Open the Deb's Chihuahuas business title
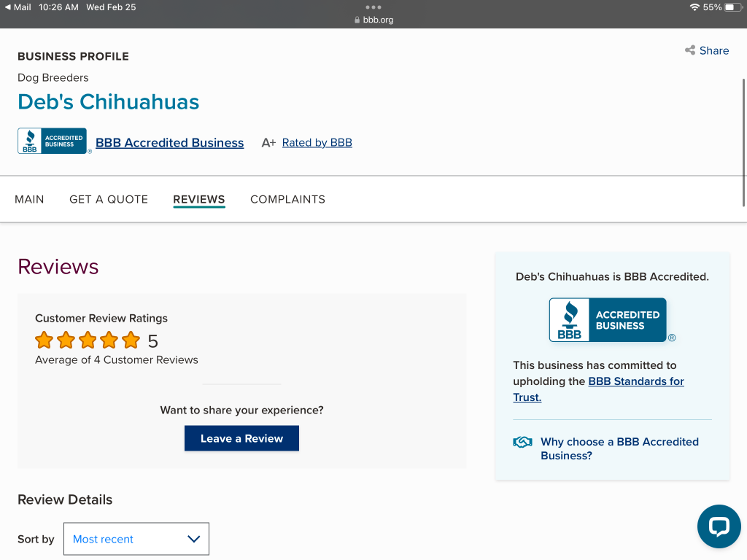Screen dimensions: 747x560 [108, 102]
